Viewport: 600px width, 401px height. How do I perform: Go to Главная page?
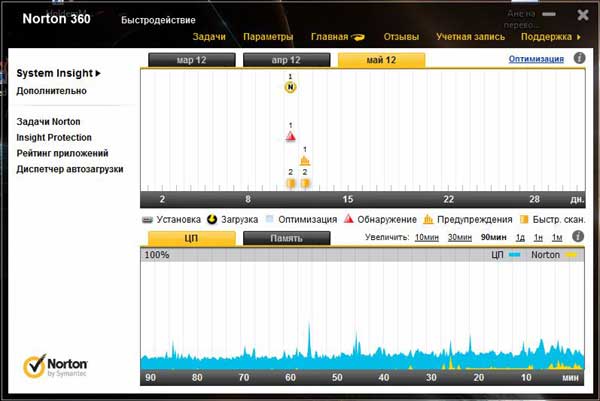coord(329,37)
